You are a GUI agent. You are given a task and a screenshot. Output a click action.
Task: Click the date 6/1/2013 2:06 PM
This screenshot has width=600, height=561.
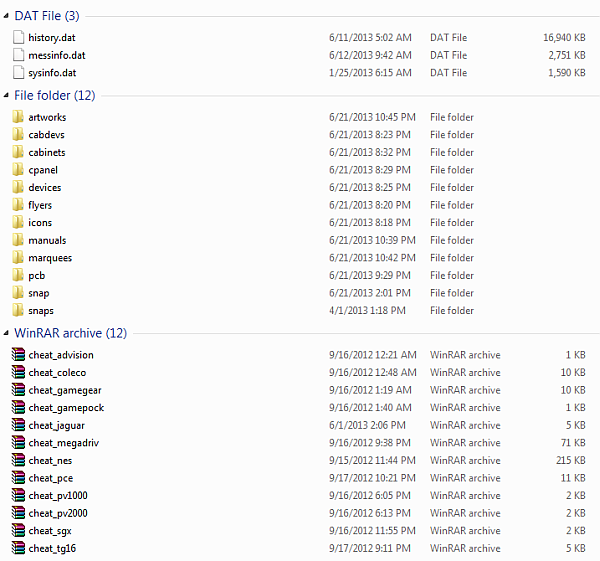point(367,425)
